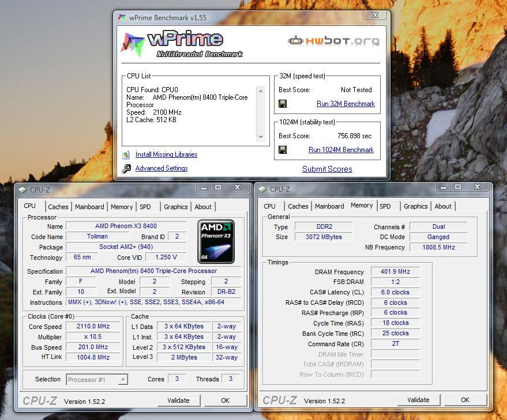
Task: Click the Core Speed value 2110.0 MHz
Action: (x=93, y=326)
